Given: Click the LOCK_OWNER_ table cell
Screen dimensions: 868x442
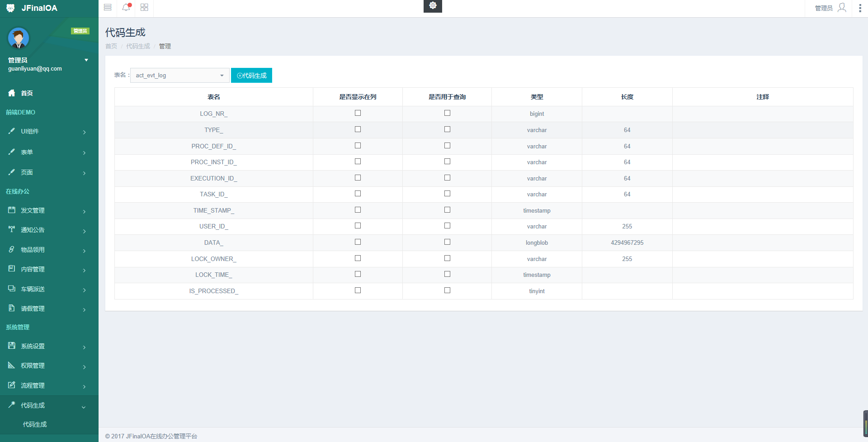Looking at the screenshot, I should [x=214, y=259].
